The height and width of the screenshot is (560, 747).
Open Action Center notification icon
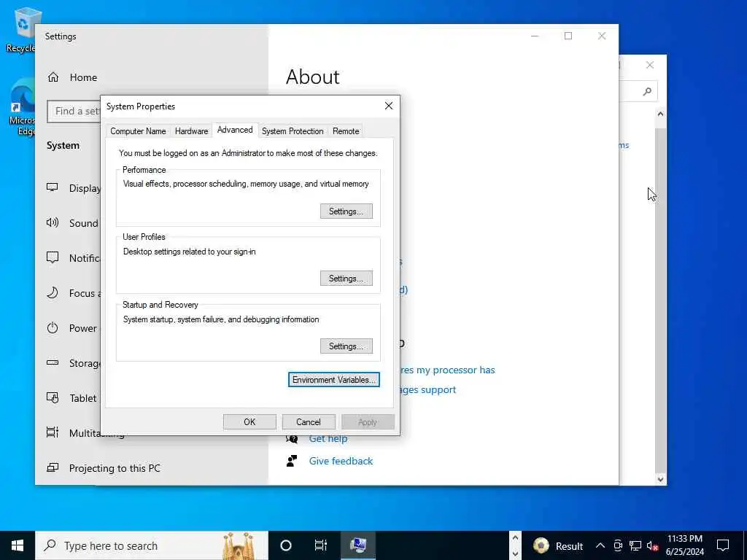tap(723, 545)
